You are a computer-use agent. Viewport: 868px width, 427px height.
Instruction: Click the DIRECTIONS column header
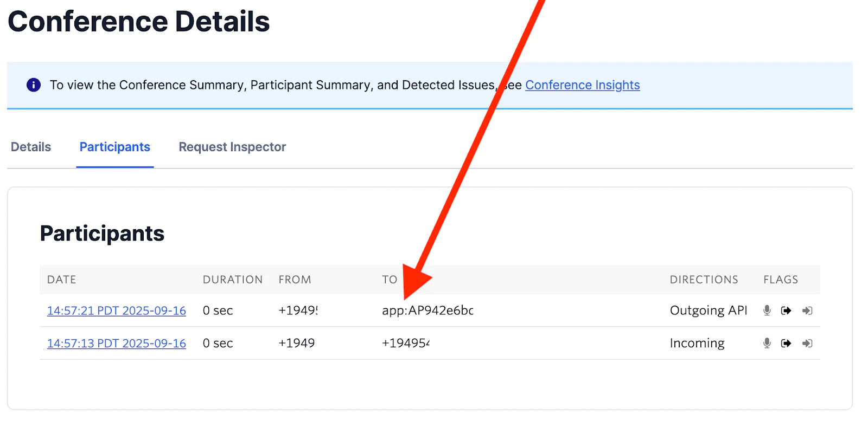pos(704,280)
